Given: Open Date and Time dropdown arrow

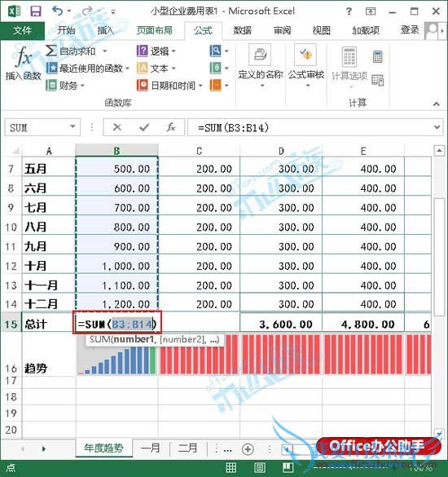Looking at the screenshot, I should point(200,86).
